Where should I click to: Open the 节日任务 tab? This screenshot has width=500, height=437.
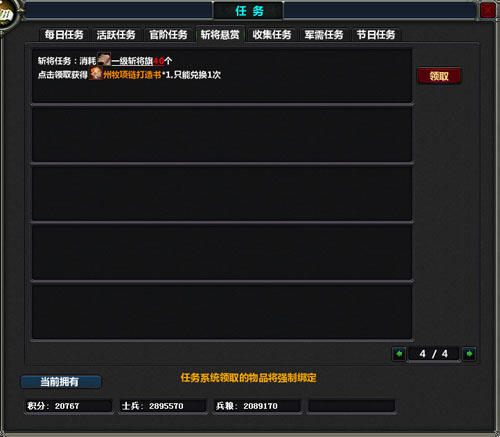376,35
